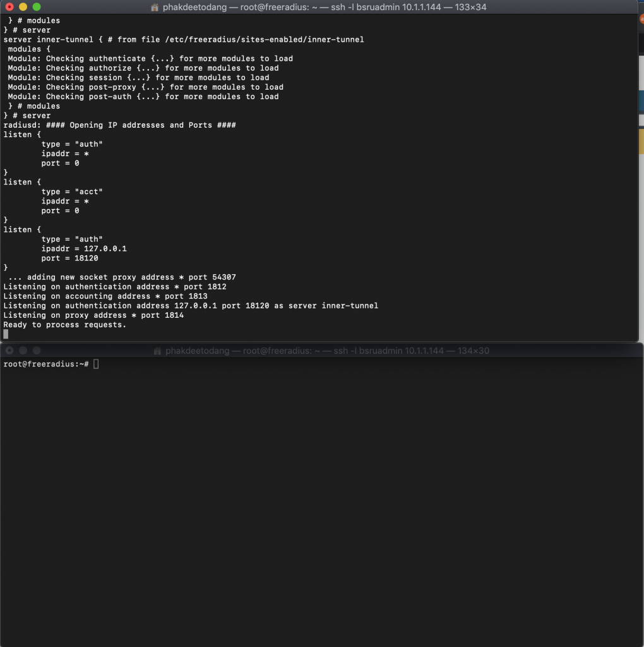644x647 pixels.
Task: Close the top terminal window
Action: click(x=9, y=6)
